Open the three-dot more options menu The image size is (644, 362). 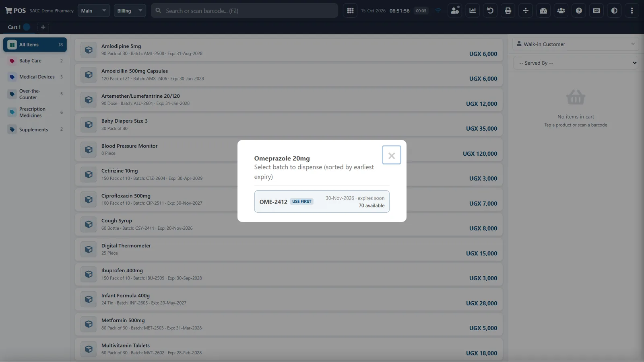coord(632,11)
